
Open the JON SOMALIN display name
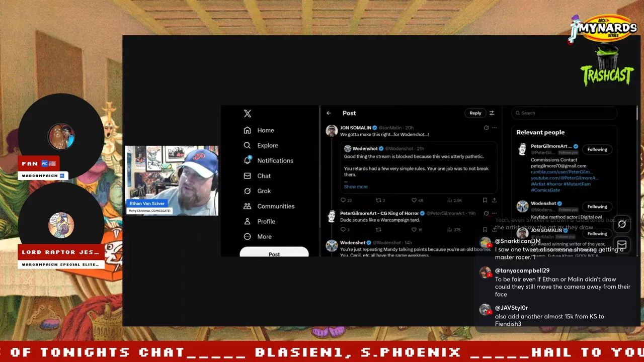tap(356, 128)
